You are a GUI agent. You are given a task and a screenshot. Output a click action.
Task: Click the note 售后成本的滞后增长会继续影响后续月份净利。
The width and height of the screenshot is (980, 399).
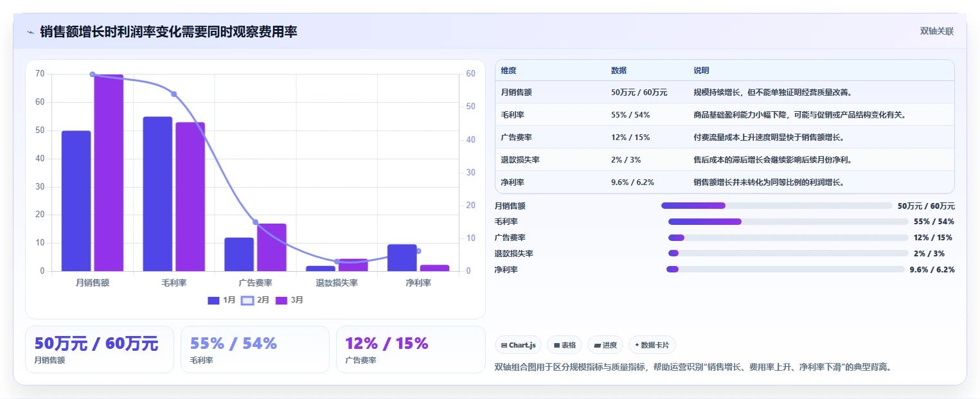coord(773,160)
